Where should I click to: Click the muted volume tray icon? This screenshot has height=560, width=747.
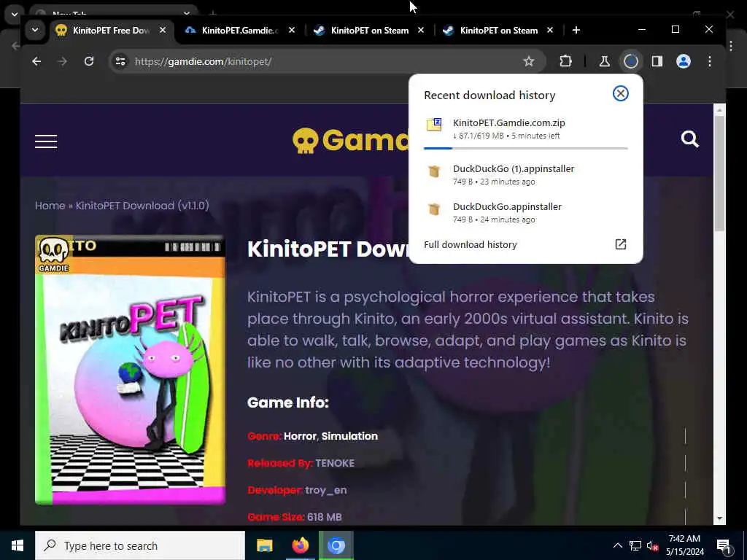pos(653,545)
